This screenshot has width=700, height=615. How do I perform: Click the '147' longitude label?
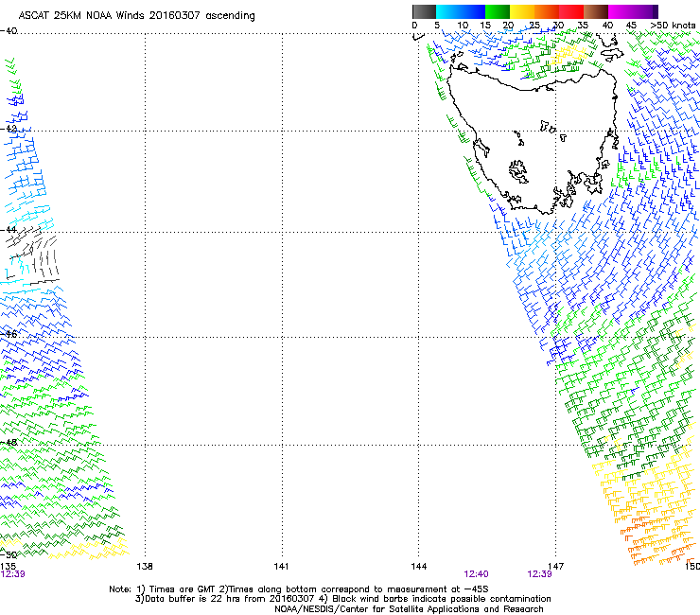point(556,567)
